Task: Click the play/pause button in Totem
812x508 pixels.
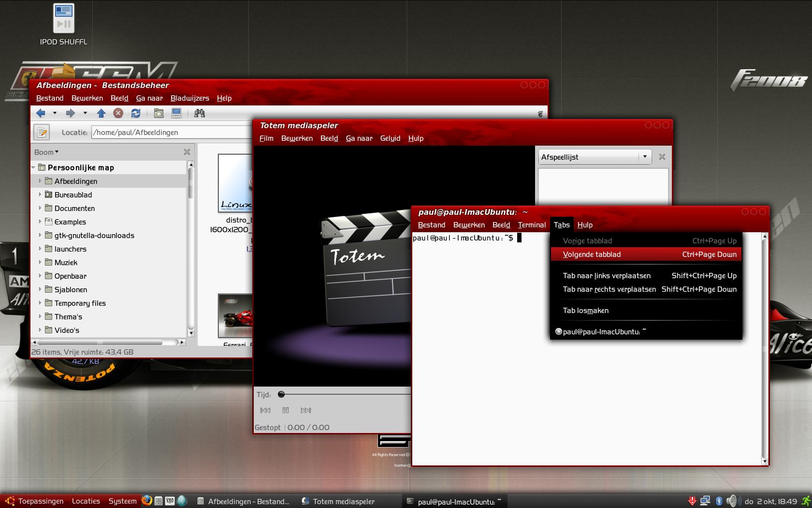Action: click(x=286, y=410)
